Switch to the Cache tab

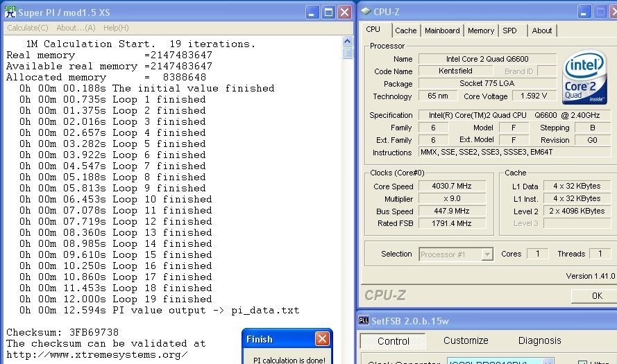(x=406, y=31)
